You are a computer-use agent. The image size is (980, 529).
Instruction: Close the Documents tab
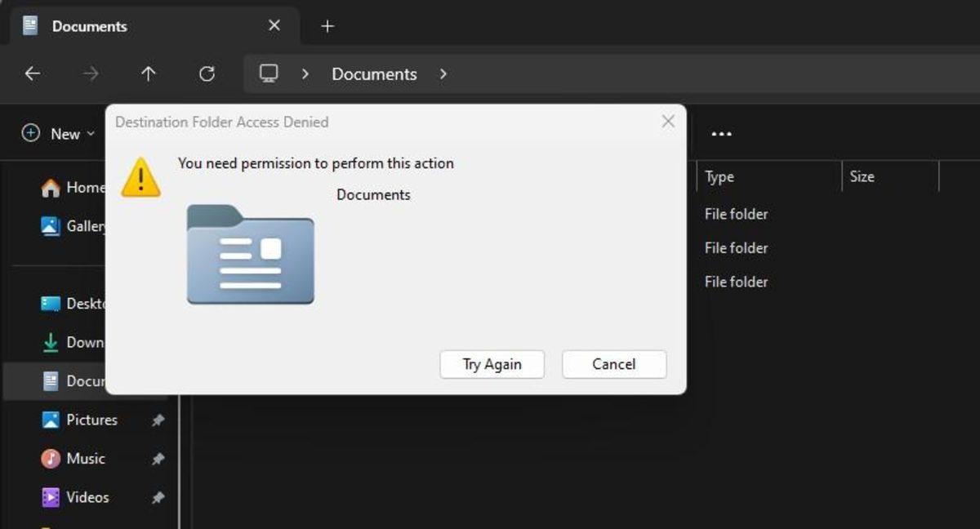click(274, 26)
